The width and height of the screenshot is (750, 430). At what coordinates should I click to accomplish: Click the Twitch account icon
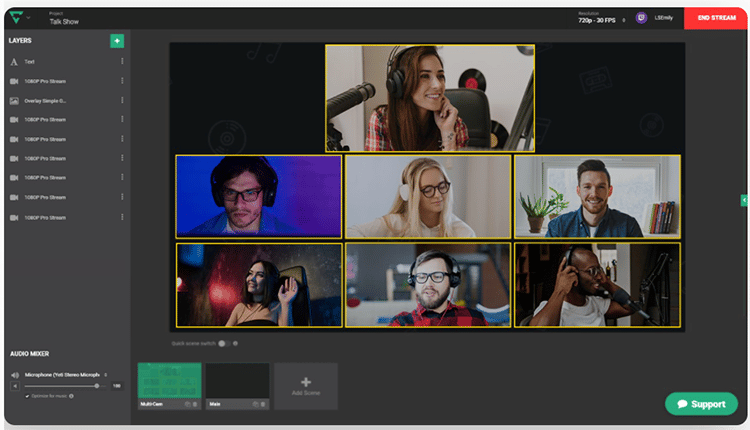[641, 18]
